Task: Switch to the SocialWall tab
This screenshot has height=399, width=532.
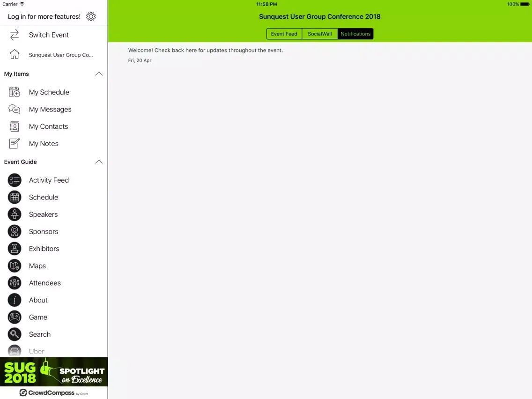Action: [x=319, y=34]
